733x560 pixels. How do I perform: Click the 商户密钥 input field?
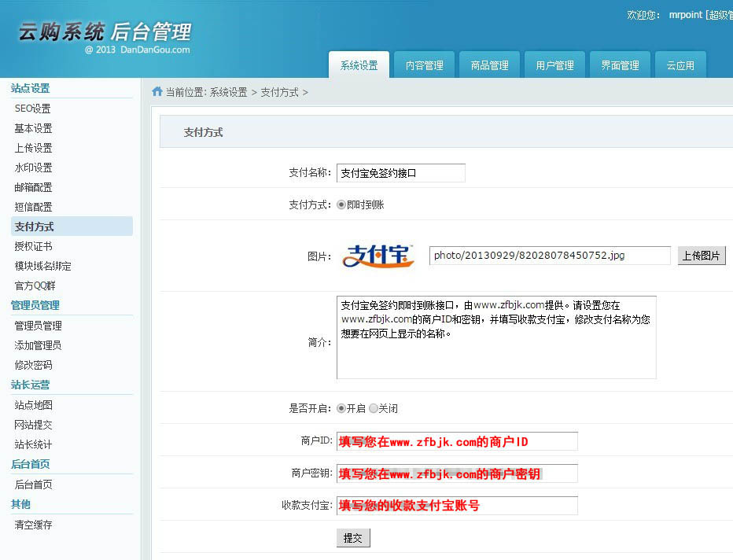click(x=457, y=473)
